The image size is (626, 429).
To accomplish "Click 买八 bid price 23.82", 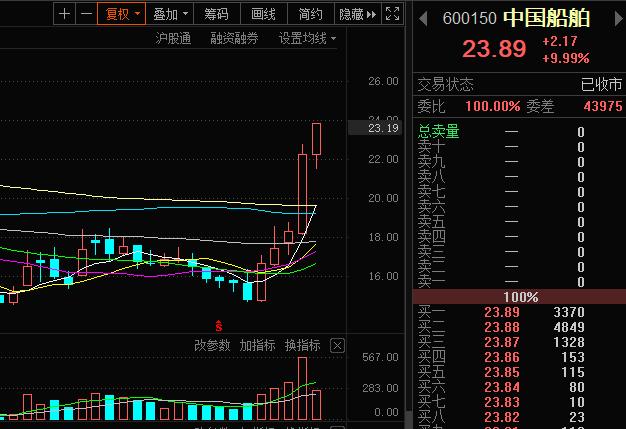I will pyautogui.click(x=502, y=417).
